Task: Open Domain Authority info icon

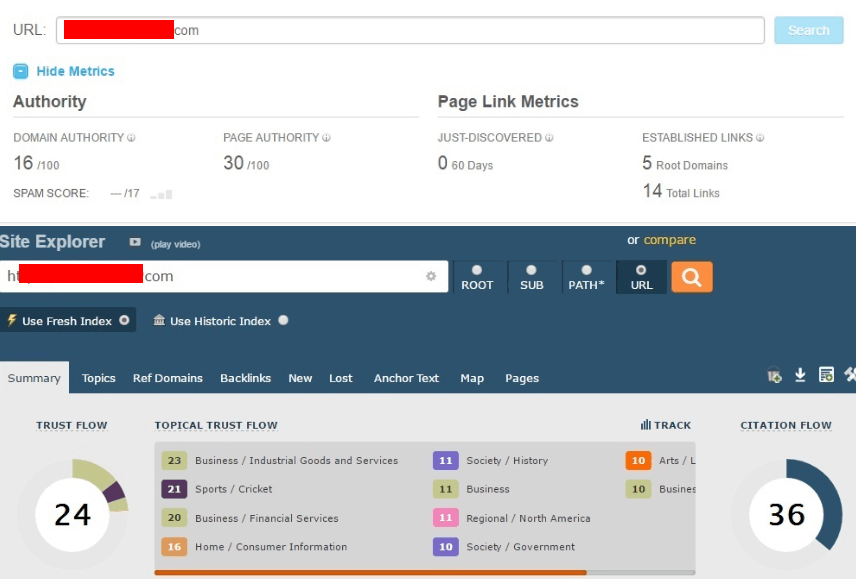Action: click(131, 138)
